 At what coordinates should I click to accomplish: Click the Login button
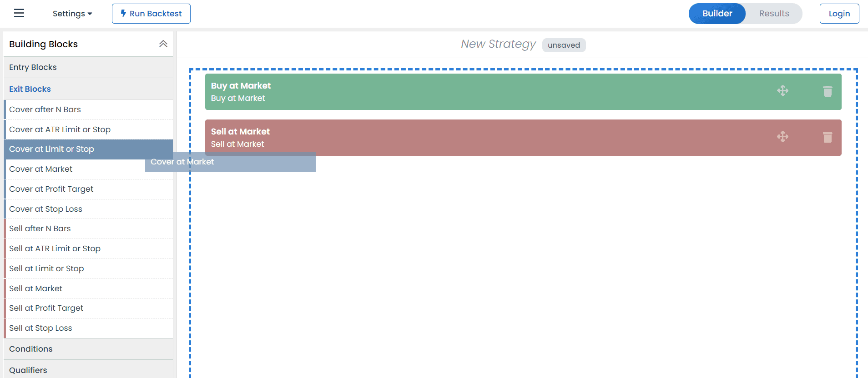[x=839, y=14]
